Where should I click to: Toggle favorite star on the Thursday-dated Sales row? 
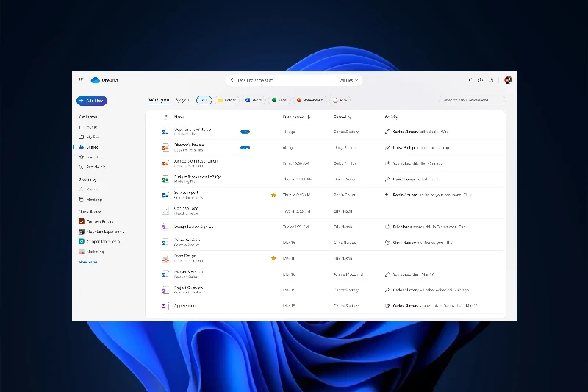pos(273,195)
